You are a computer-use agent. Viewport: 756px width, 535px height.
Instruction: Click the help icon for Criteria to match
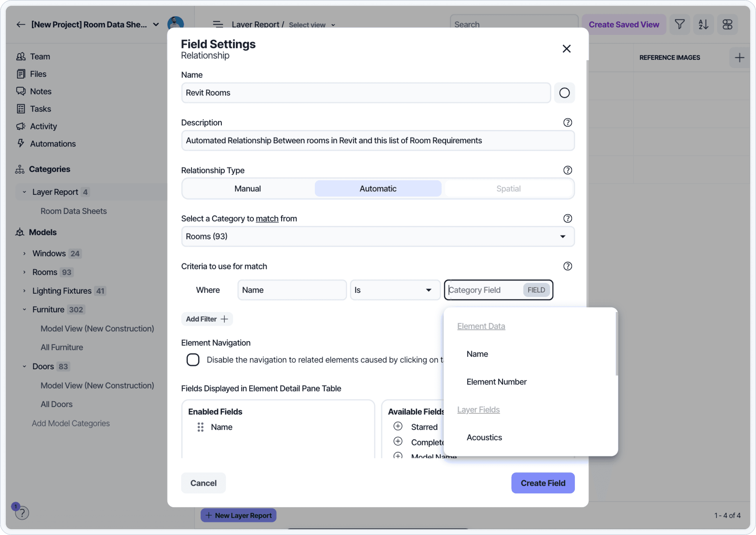567,266
